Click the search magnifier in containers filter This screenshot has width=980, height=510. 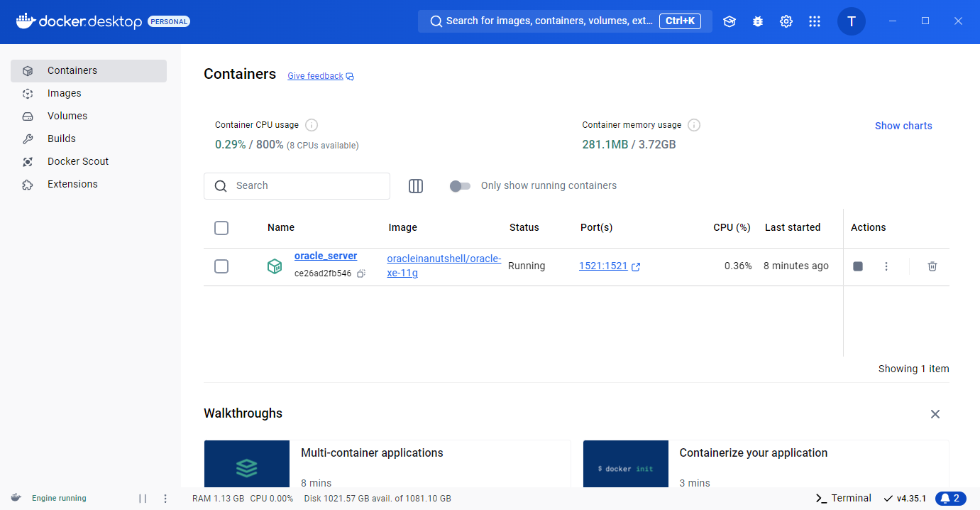point(221,186)
